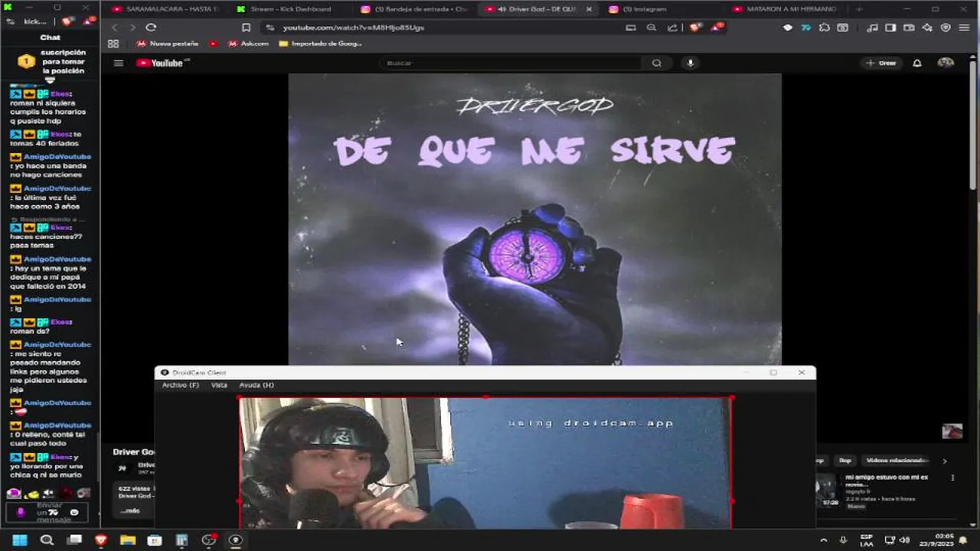The image size is (980, 551).
Task: Open the browser extensions puzzle icon
Action: click(824, 28)
